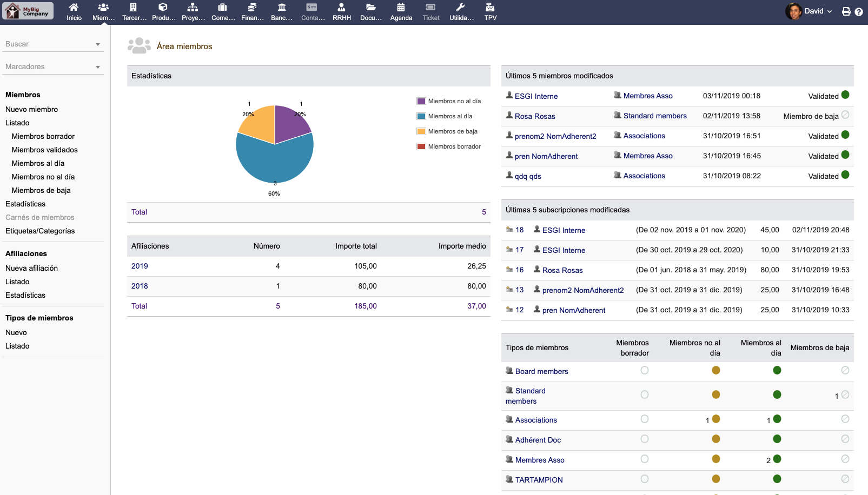Open the Productos cube icon
This screenshot has width=868, height=495.
point(163,7)
